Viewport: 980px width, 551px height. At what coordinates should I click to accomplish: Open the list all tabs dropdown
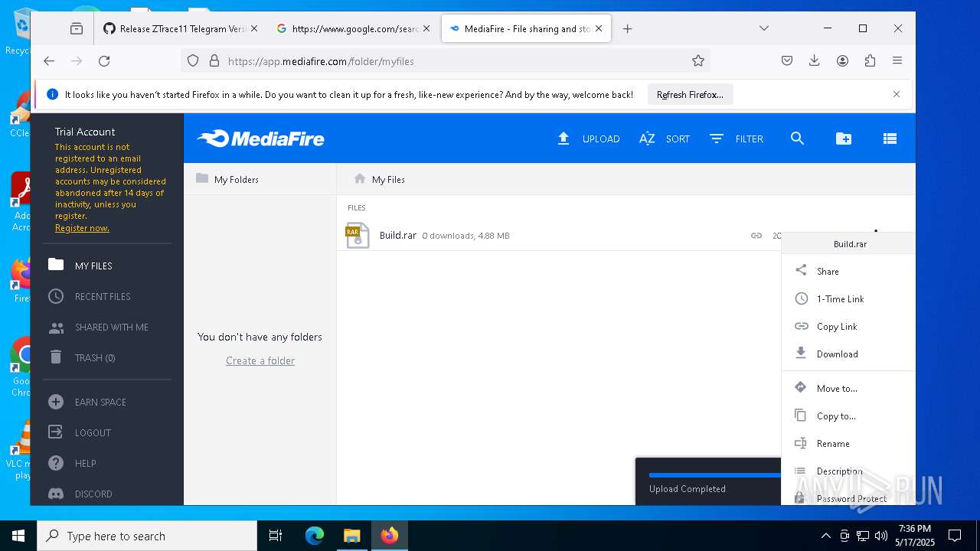(763, 28)
